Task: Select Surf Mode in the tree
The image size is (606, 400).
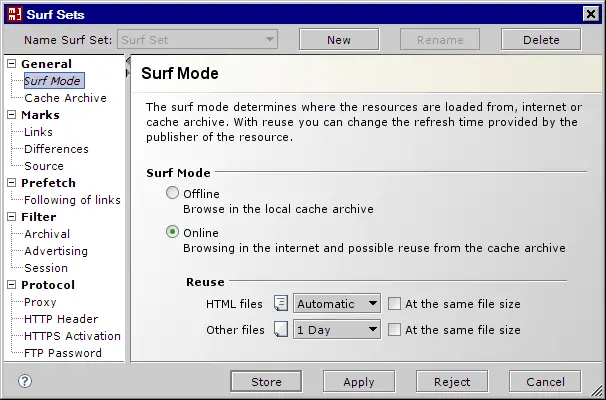Action: click(x=52, y=81)
